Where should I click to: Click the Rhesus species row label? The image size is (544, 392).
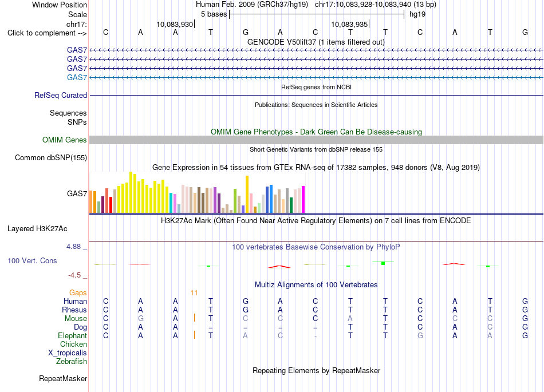[x=74, y=310]
